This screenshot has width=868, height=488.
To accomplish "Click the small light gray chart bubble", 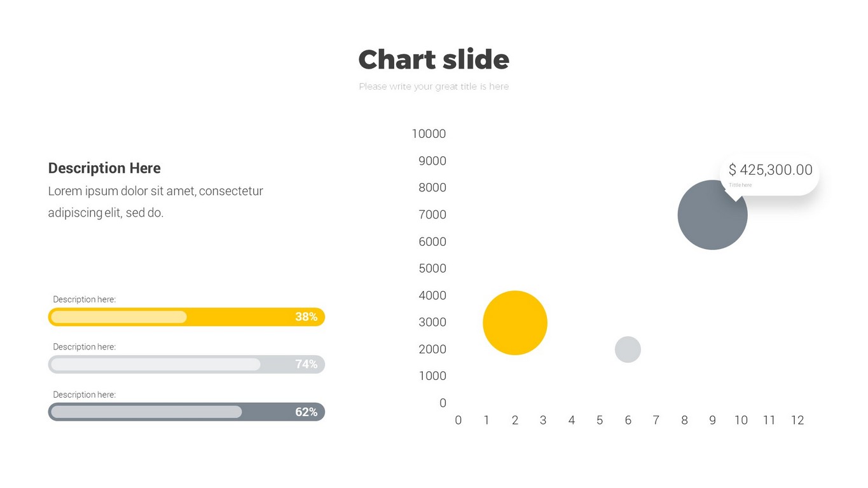I will [x=628, y=349].
